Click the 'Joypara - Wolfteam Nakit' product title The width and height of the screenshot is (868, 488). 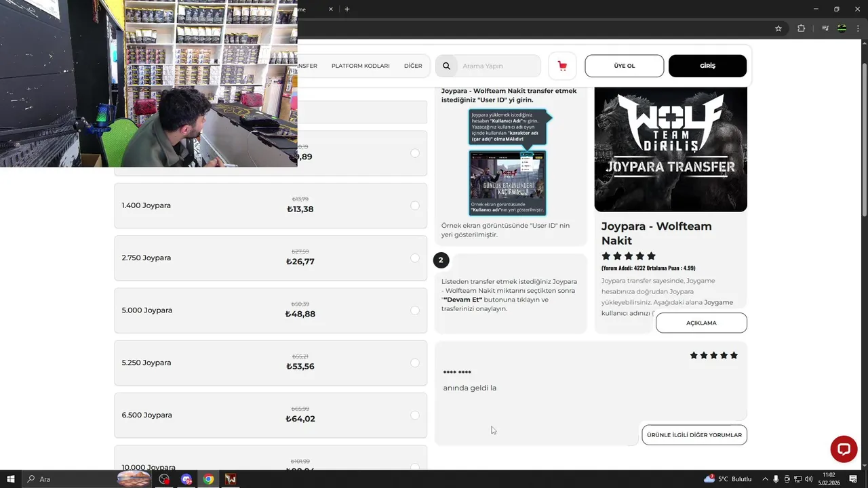pyautogui.click(x=656, y=233)
